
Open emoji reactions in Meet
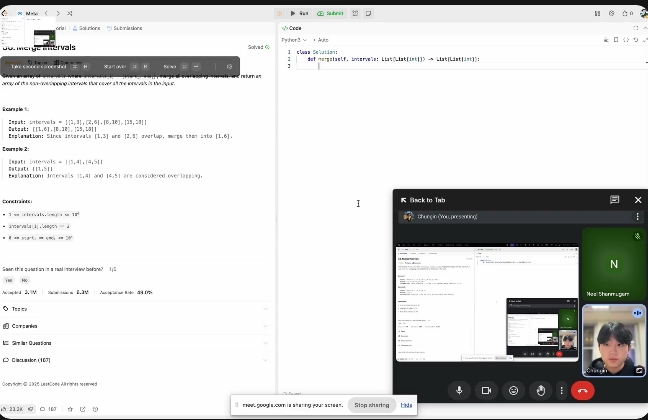tap(513, 391)
